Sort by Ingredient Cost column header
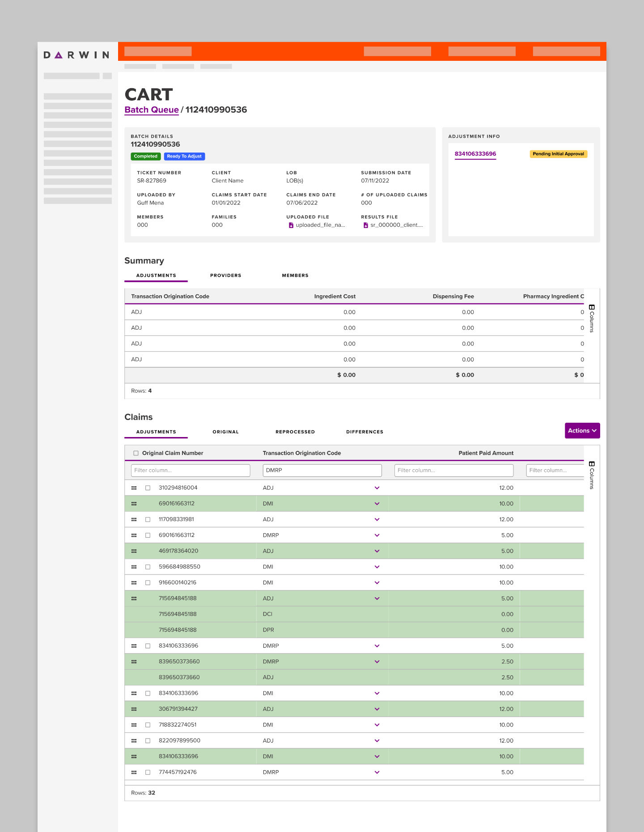This screenshot has height=832, width=644. [x=335, y=297]
